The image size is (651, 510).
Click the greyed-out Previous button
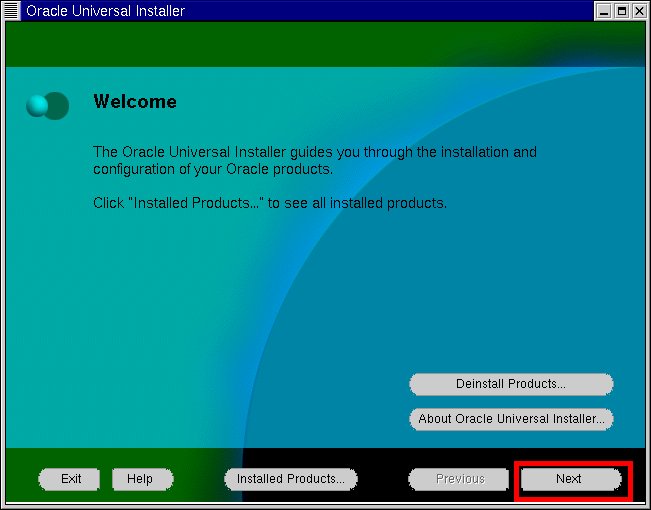coord(459,479)
